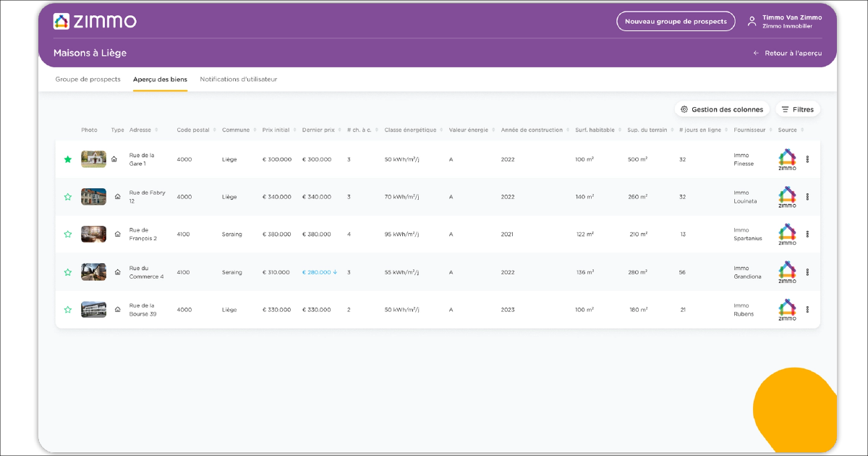The image size is (868, 456).
Task: Show the options menu for Rue du Commerce 4
Action: click(807, 272)
